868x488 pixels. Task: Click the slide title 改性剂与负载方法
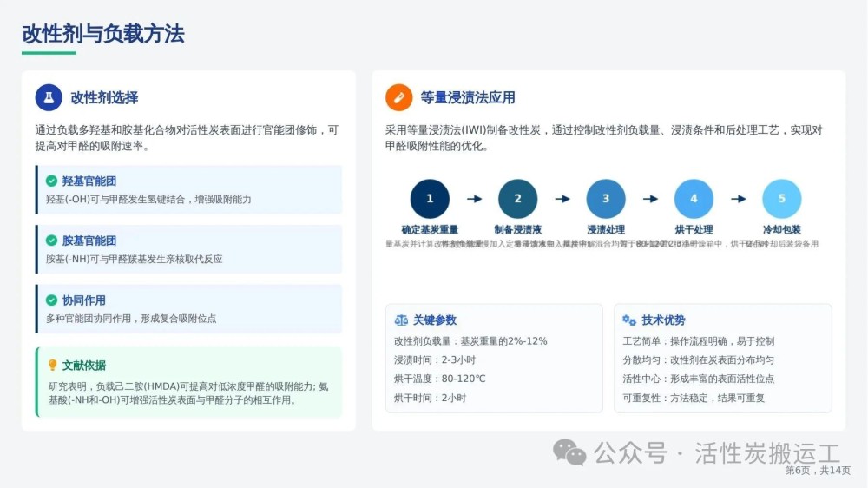[103, 34]
